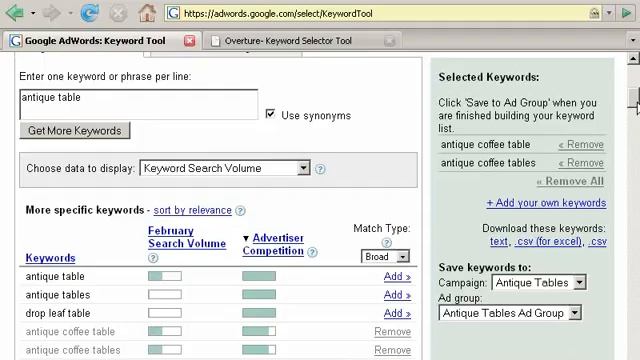Screen dimensions: 640x360
Task: Click 'antique tables' keyword row text
Action: 58,295
